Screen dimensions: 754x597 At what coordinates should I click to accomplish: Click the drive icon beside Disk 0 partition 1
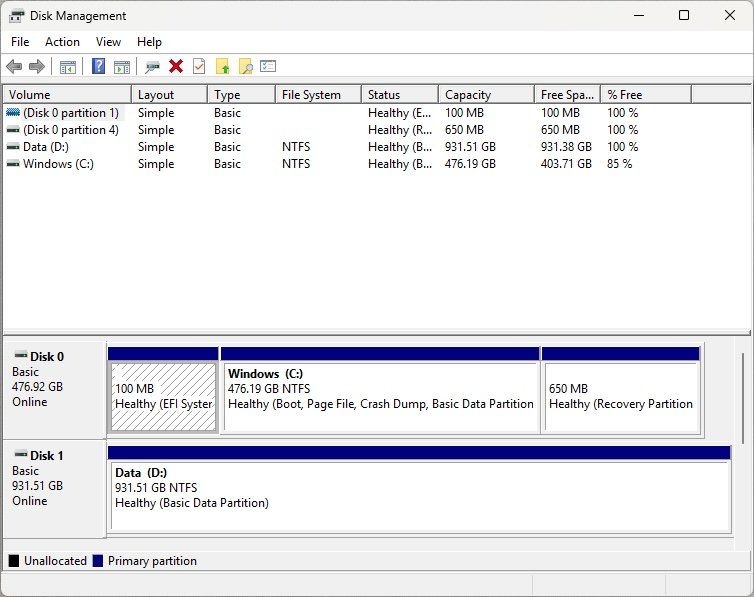[x=13, y=112]
